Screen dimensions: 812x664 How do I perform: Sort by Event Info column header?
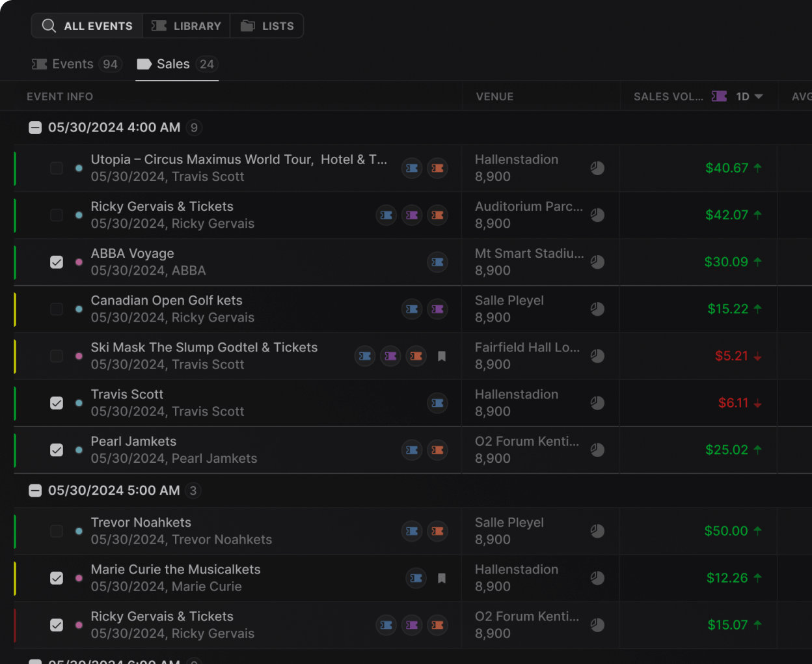pos(60,96)
